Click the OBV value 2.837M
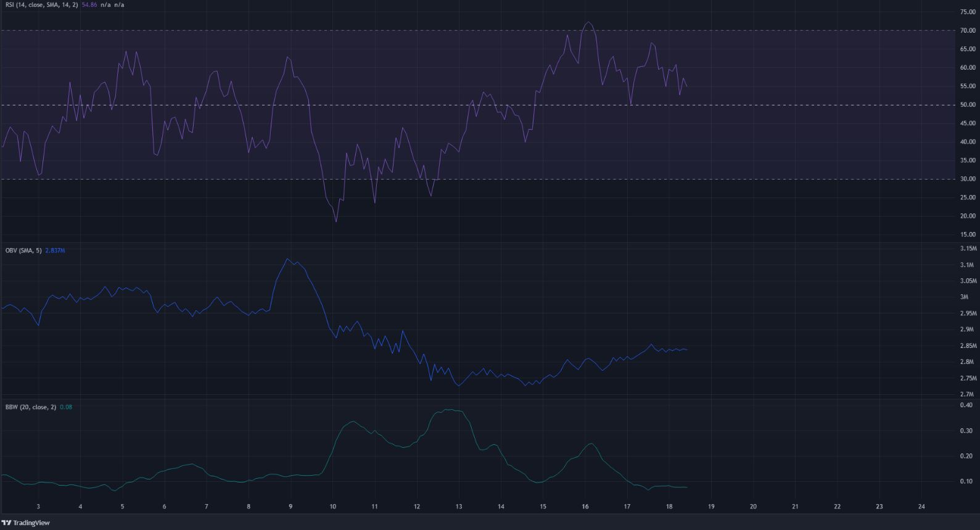Image resolution: width=980 pixels, height=530 pixels. (x=56, y=251)
